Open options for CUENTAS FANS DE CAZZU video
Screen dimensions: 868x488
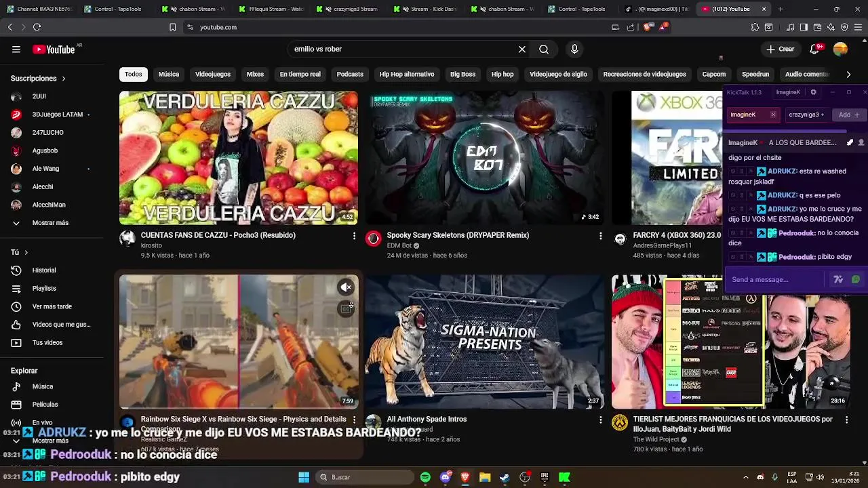coord(354,236)
